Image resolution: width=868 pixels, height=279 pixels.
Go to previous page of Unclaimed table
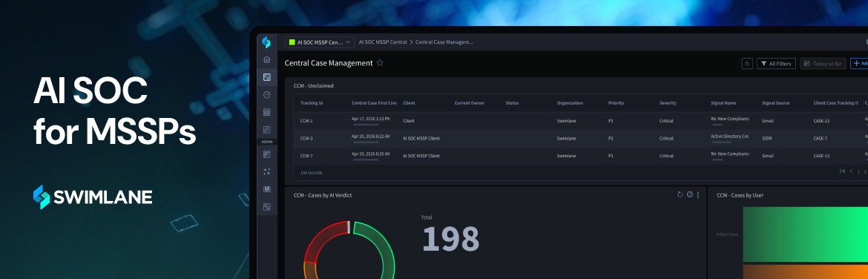(x=852, y=171)
